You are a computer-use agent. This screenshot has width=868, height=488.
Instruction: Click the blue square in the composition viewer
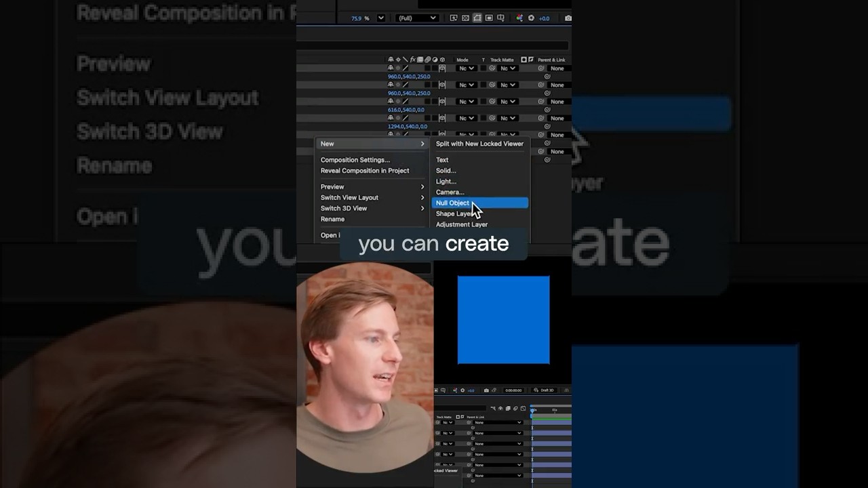click(503, 319)
